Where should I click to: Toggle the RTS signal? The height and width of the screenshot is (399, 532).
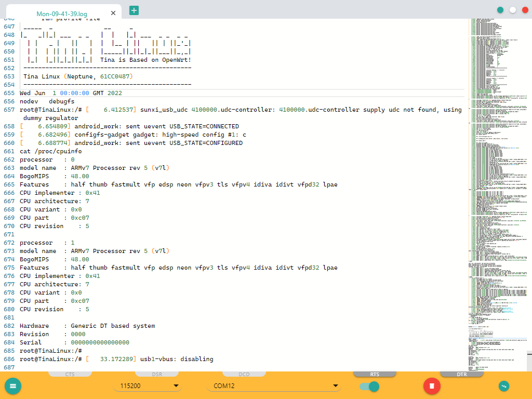(x=375, y=374)
